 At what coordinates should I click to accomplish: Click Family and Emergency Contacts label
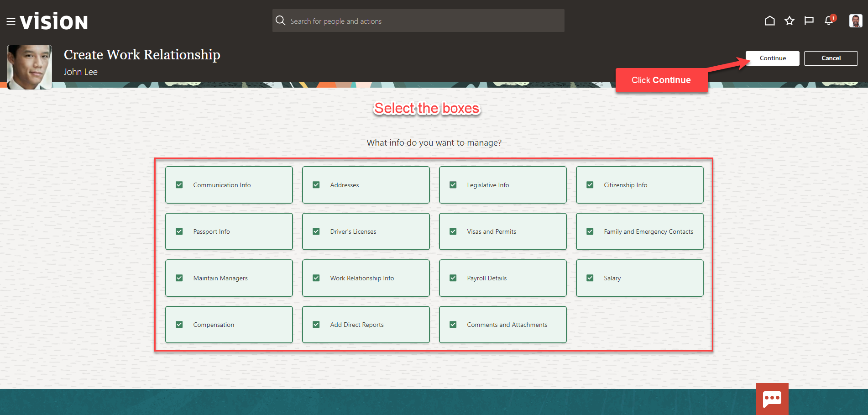(x=648, y=231)
